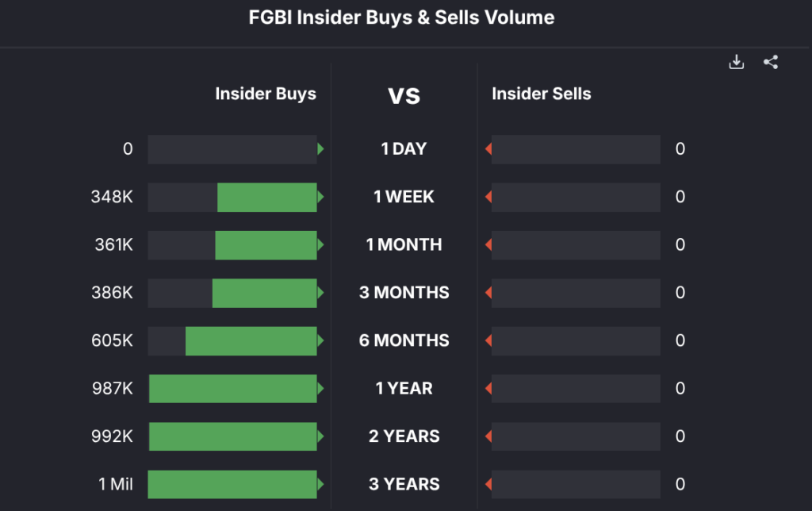Click the 1 WEEK insider buys green bar
Viewport: 812px width, 511px height.
[267, 198]
